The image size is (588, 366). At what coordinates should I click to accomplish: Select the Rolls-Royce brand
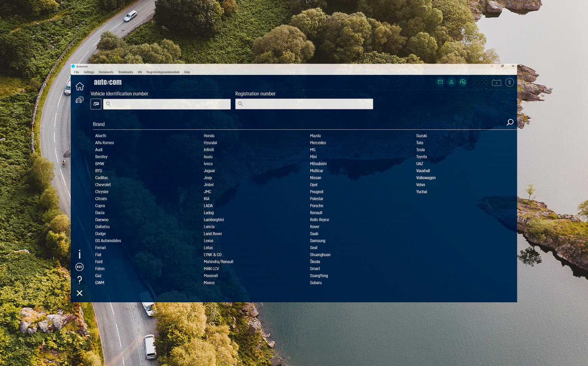click(x=319, y=220)
